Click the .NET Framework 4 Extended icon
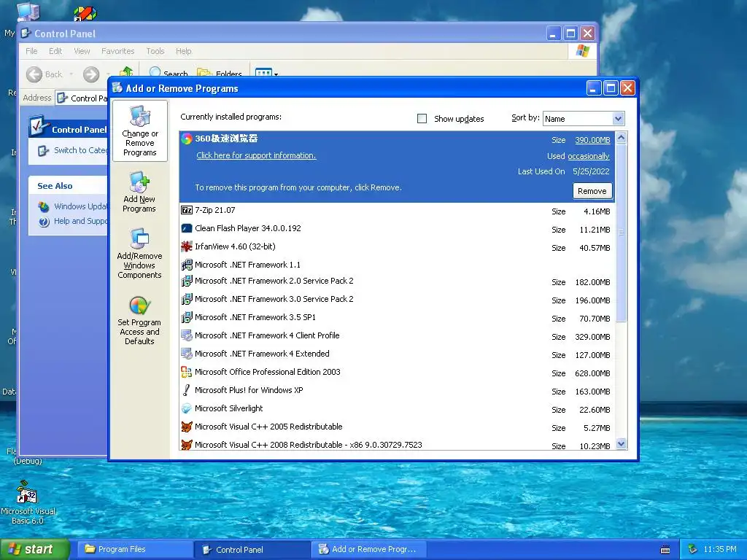Screen dimensions: 747x560 [187, 354]
